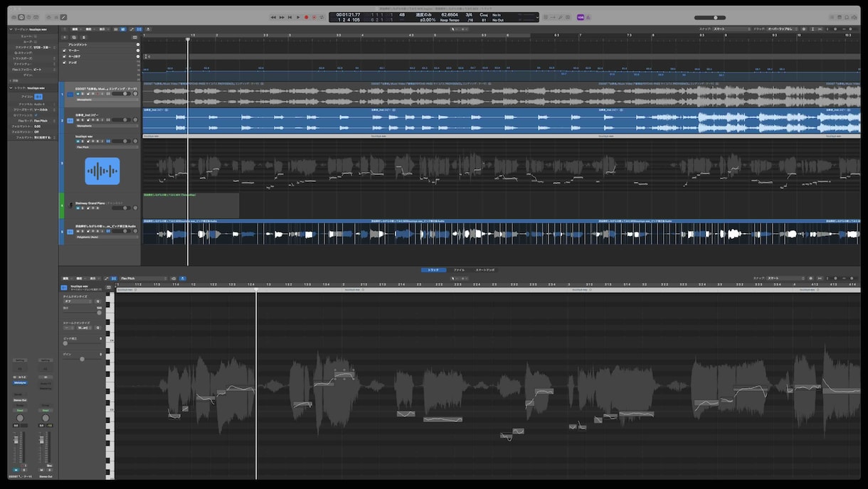This screenshot has height=489, width=868.
Task: Solo track 2 with its S button
Action: click(83, 120)
